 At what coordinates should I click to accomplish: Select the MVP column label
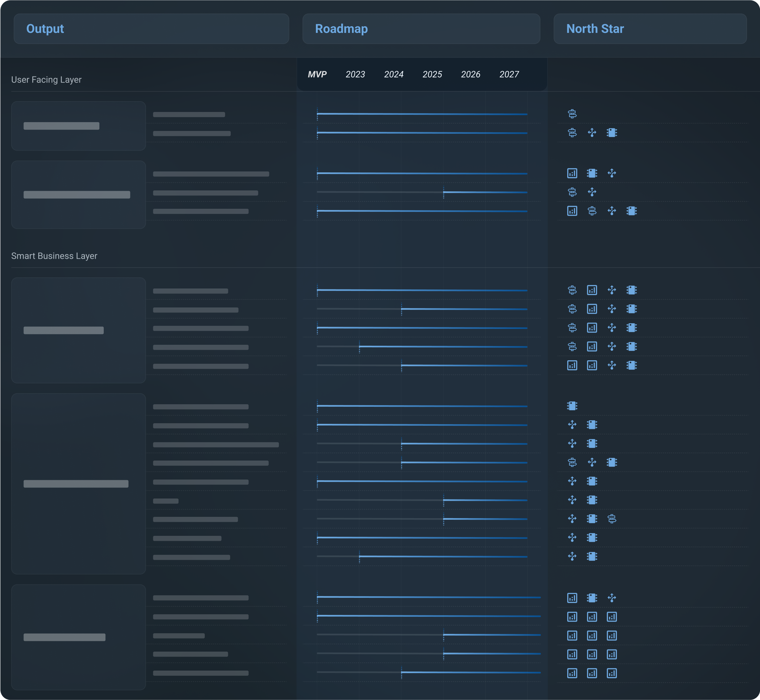[x=317, y=74]
